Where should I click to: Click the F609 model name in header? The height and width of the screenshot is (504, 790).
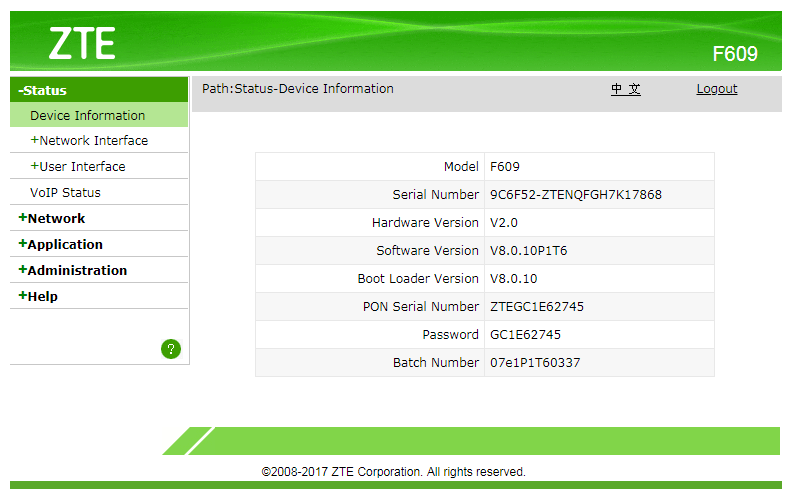click(735, 54)
